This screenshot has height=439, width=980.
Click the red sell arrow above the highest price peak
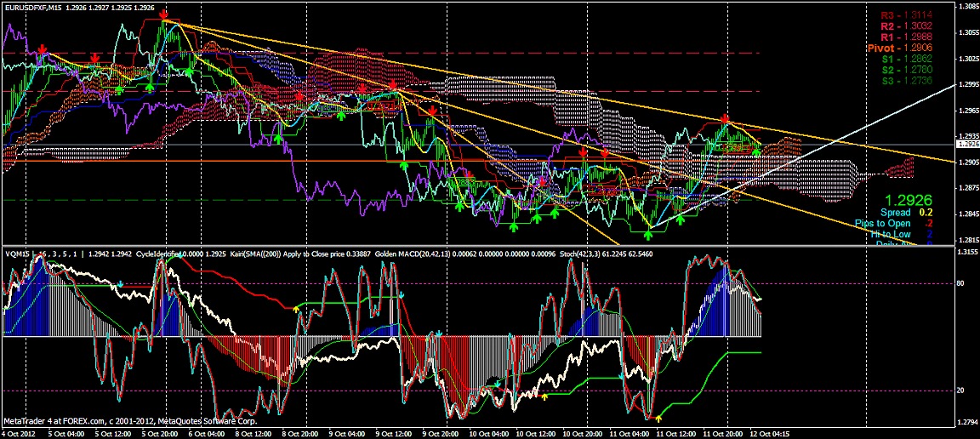[x=163, y=14]
